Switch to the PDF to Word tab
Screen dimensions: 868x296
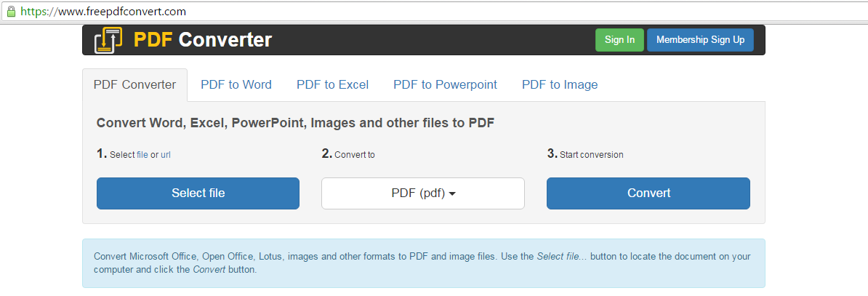coord(236,85)
